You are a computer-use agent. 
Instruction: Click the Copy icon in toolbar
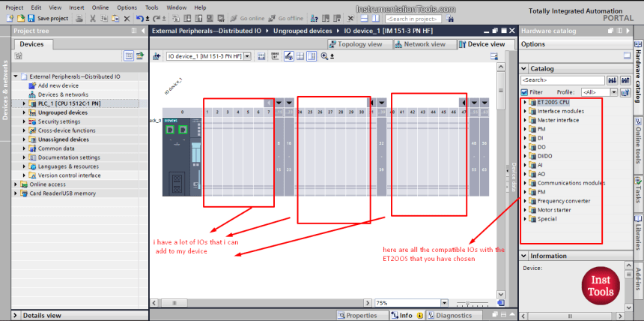[104, 19]
